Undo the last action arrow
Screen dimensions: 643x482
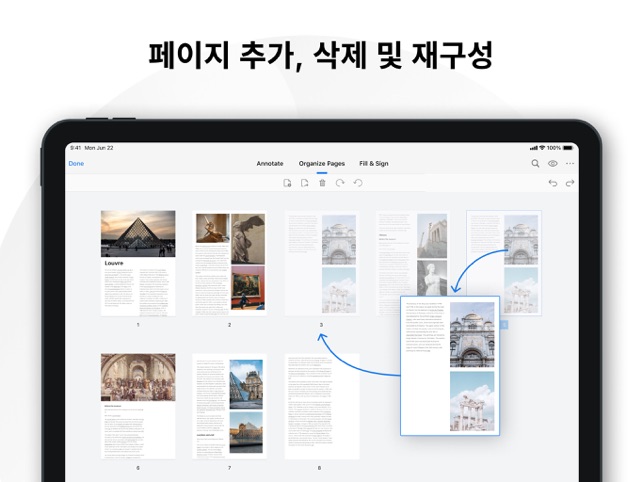[x=553, y=183]
